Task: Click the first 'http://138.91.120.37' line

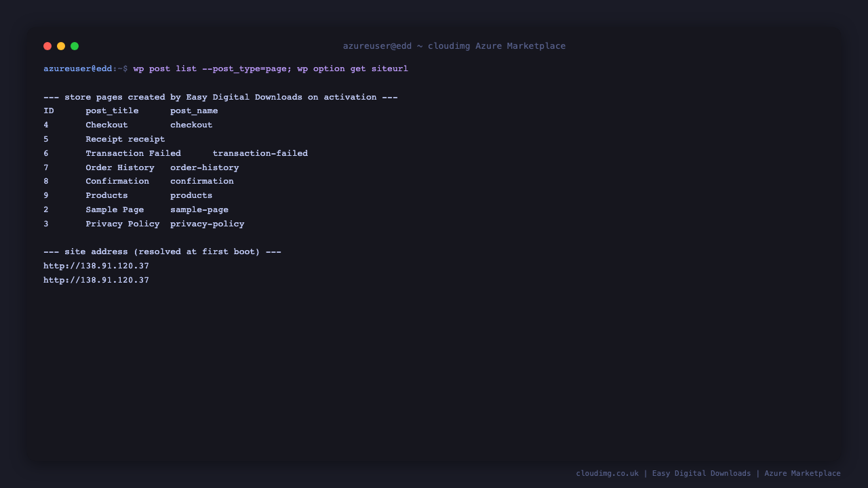Action: pos(96,266)
